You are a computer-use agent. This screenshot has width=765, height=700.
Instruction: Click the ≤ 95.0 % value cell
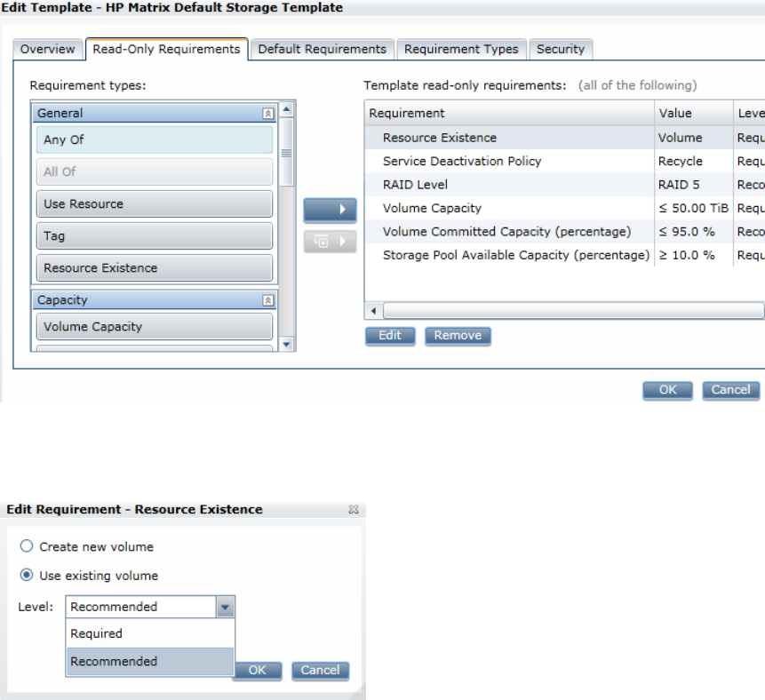pos(693,232)
